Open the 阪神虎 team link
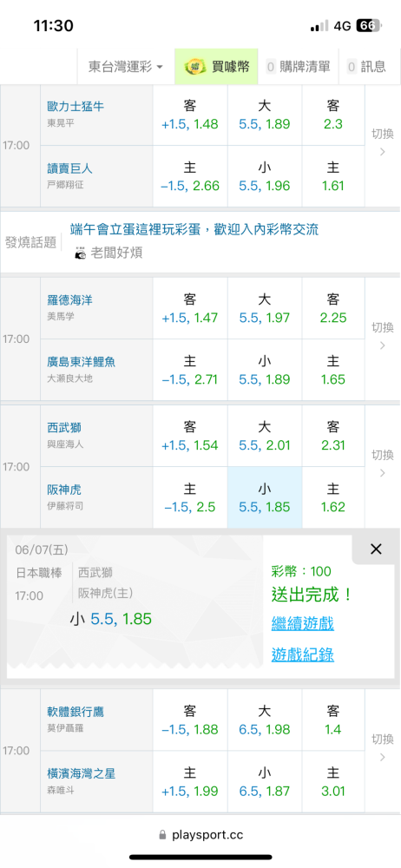This screenshot has height=868, width=401. 64,490
